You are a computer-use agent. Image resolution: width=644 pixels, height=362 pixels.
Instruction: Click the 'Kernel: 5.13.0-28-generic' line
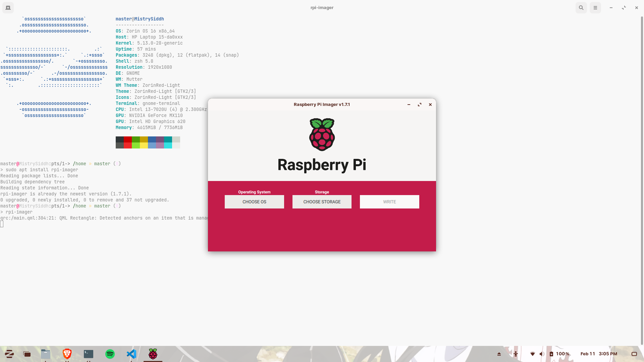coord(149,43)
